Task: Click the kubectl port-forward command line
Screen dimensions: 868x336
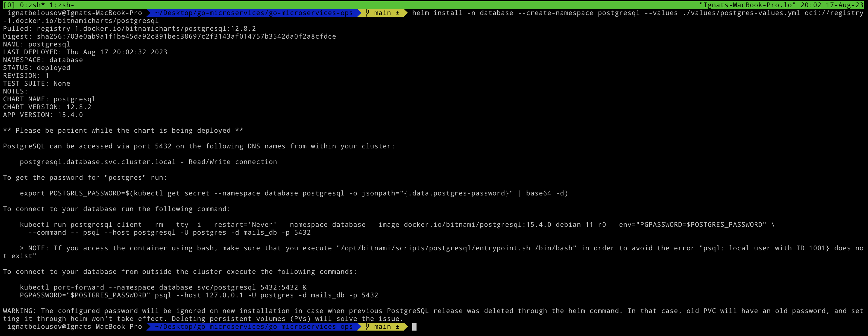Action: (x=163, y=287)
